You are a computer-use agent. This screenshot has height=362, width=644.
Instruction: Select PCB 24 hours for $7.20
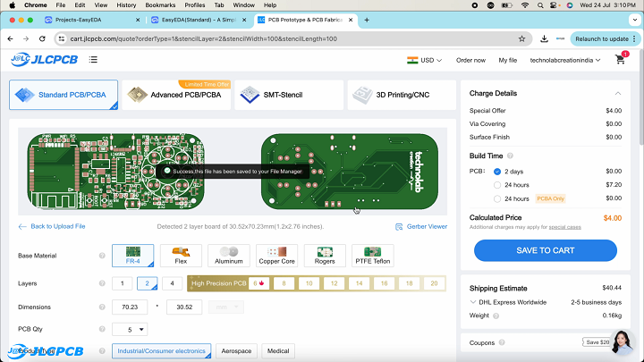coord(497,185)
